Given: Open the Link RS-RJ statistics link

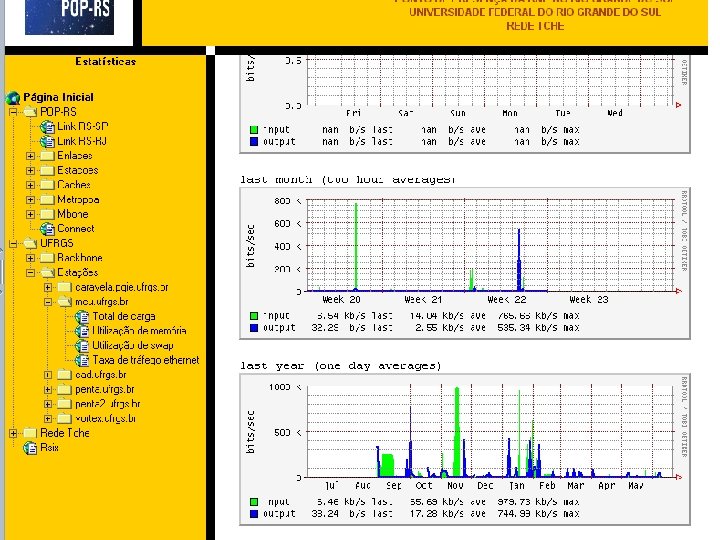Looking at the screenshot, I should (x=82, y=141).
